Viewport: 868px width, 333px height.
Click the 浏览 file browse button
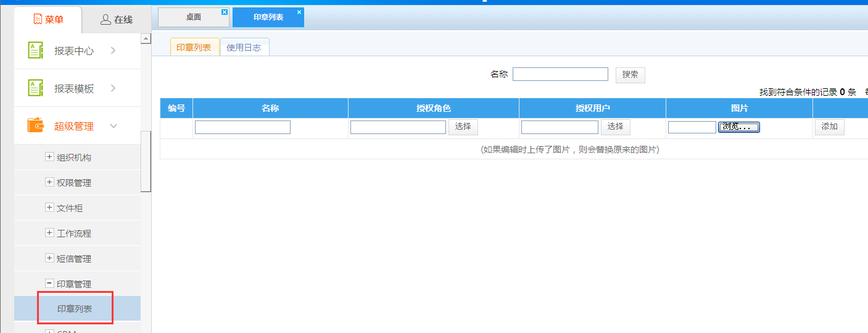pos(739,127)
